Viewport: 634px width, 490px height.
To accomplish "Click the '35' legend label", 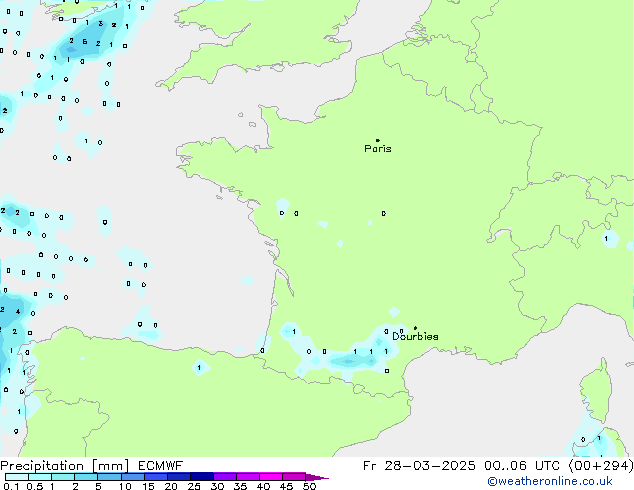I will pos(240,486).
